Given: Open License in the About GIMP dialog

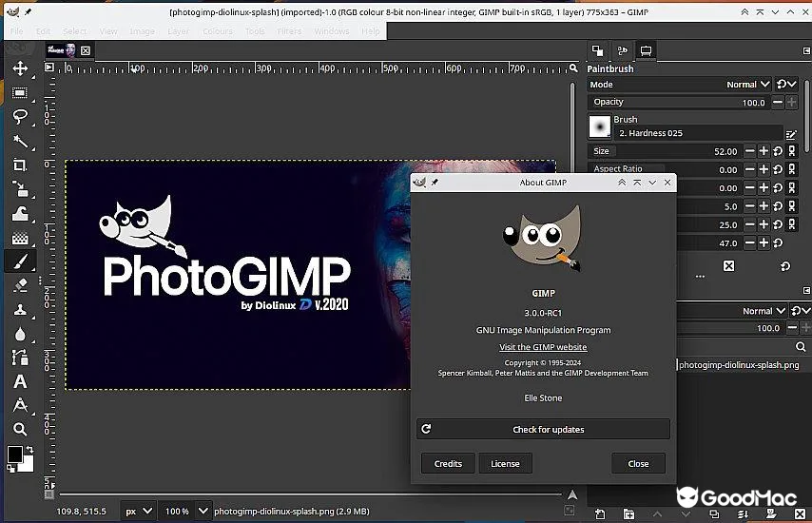Looking at the screenshot, I should pyautogui.click(x=505, y=464).
